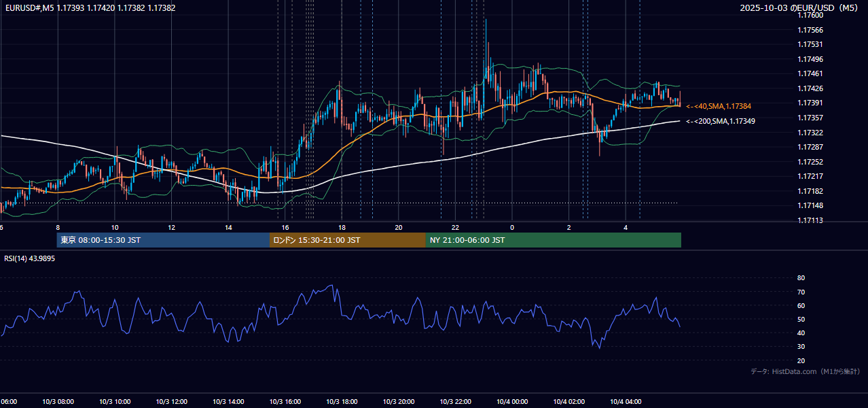This screenshot has height=408, width=868.
Task: Click price axis label 1.17391
Action: click(810, 103)
